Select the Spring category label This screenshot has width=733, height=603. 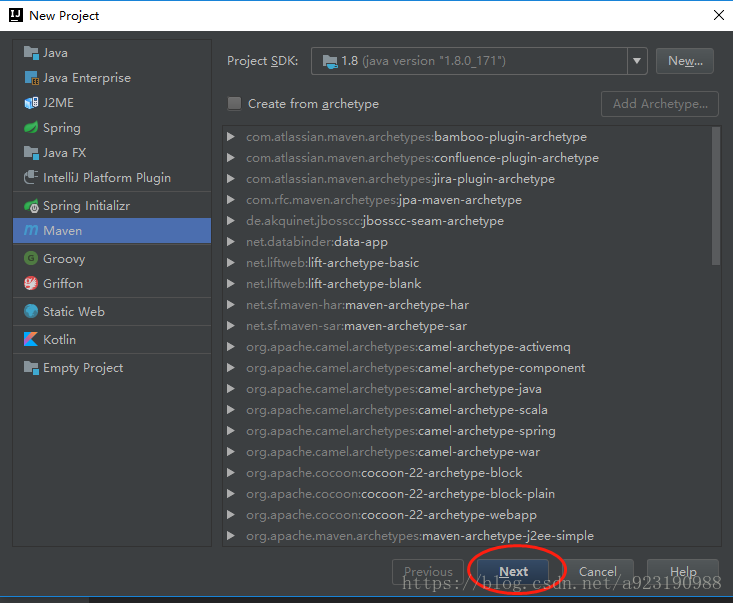tap(62, 128)
